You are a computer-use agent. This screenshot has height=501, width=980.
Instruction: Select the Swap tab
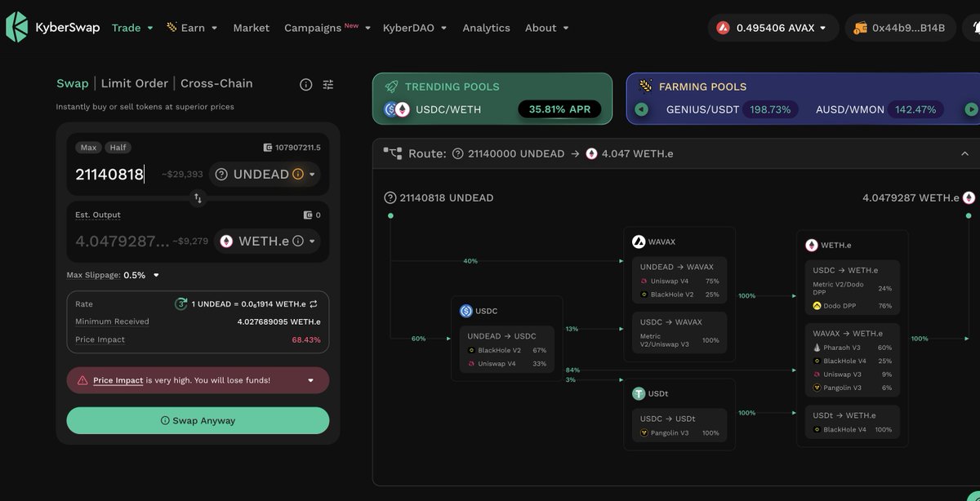(x=72, y=83)
